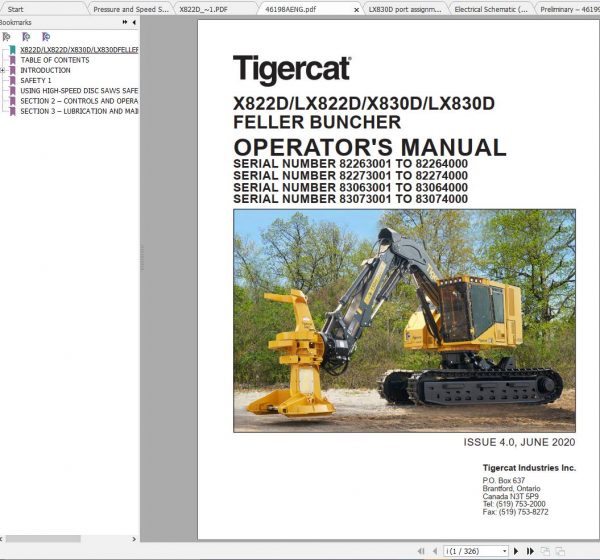Go to the first page

421,551
